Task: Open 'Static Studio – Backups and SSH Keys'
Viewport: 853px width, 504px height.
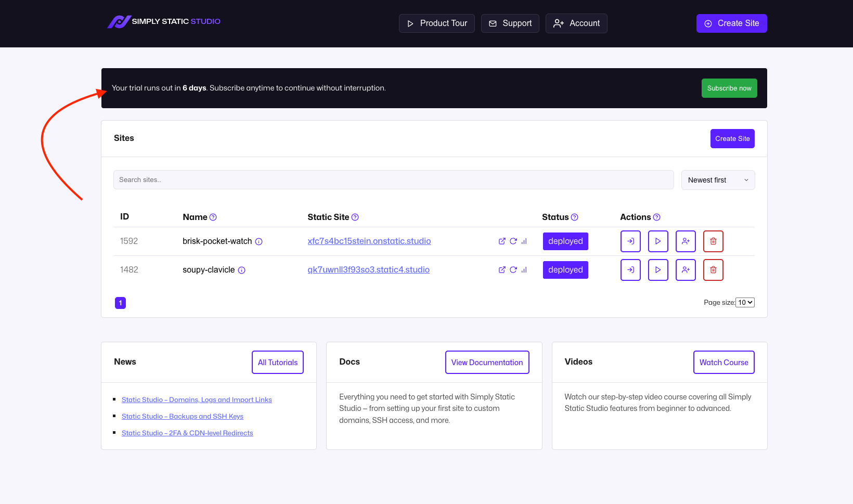Action: (183, 417)
